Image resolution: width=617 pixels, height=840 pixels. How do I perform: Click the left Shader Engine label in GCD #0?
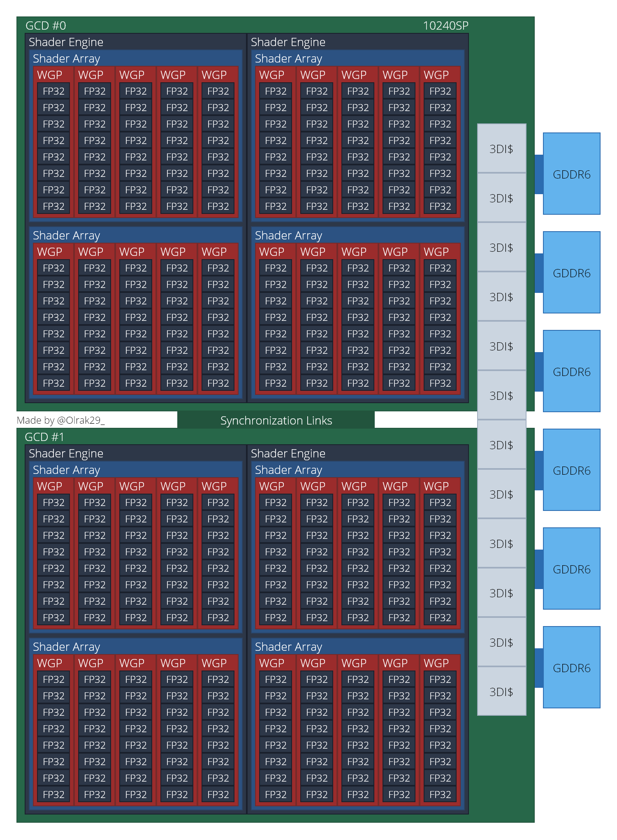(x=66, y=42)
